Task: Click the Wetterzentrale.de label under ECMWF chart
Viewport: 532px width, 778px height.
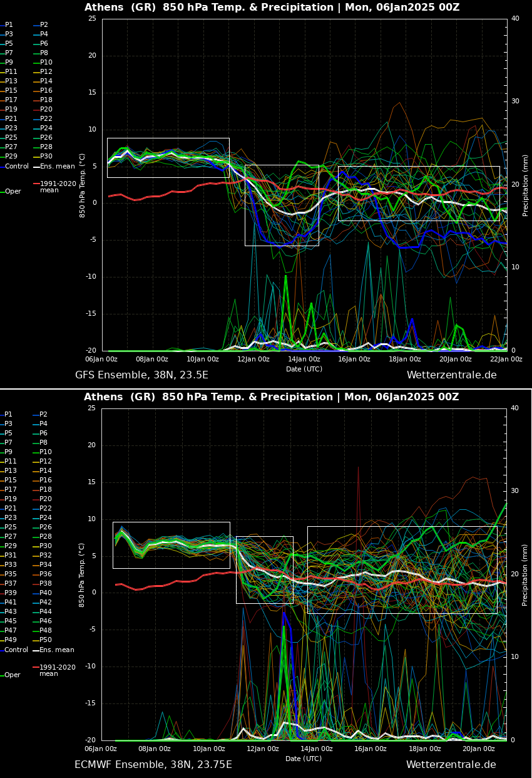Action: [x=451, y=765]
